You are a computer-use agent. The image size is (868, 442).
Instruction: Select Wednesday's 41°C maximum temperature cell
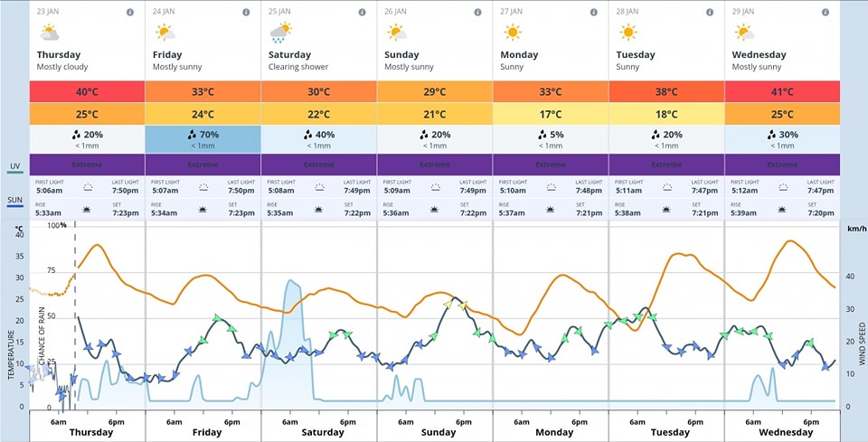[x=783, y=92]
